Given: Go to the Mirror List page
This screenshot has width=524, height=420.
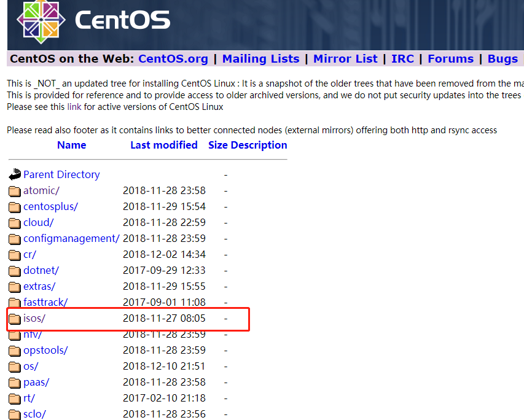Looking at the screenshot, I should click(x=345, y=59).
